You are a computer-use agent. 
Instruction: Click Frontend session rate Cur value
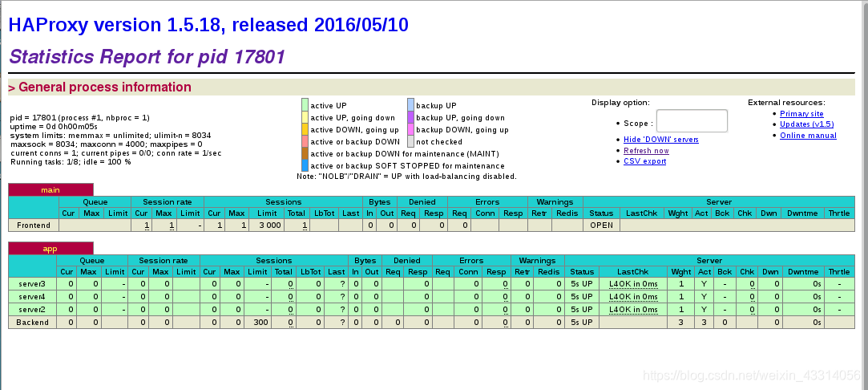tap(147, 225)
